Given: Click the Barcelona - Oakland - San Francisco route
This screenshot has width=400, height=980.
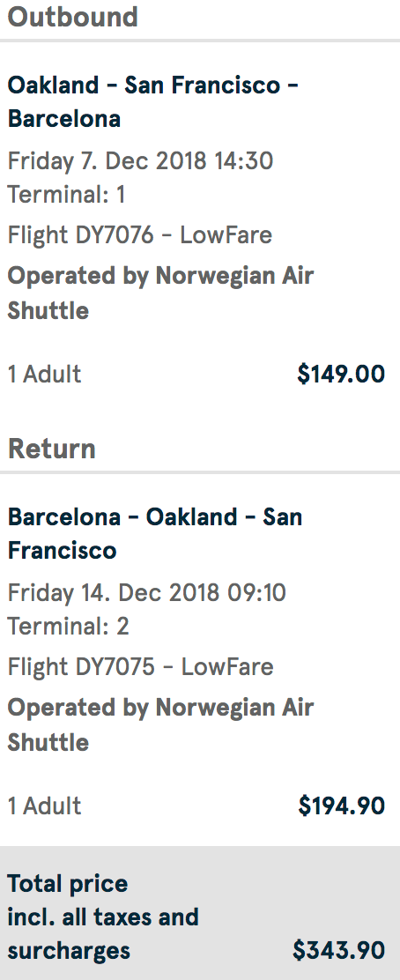Looking at the screenshot, I should point(155,534).
